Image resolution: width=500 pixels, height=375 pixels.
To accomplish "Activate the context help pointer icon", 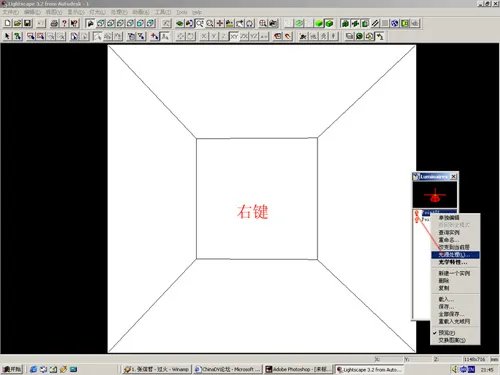I will point(74,23).
